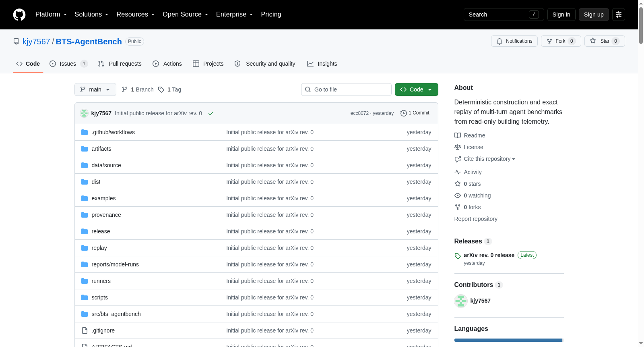Image resolution: width=644 pixels, height=347 pixels.
Task: Click the book icon beside Readme
Action: 458,135
